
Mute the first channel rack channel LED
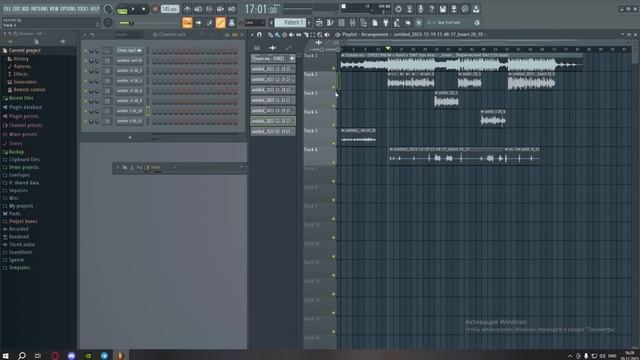85,51
